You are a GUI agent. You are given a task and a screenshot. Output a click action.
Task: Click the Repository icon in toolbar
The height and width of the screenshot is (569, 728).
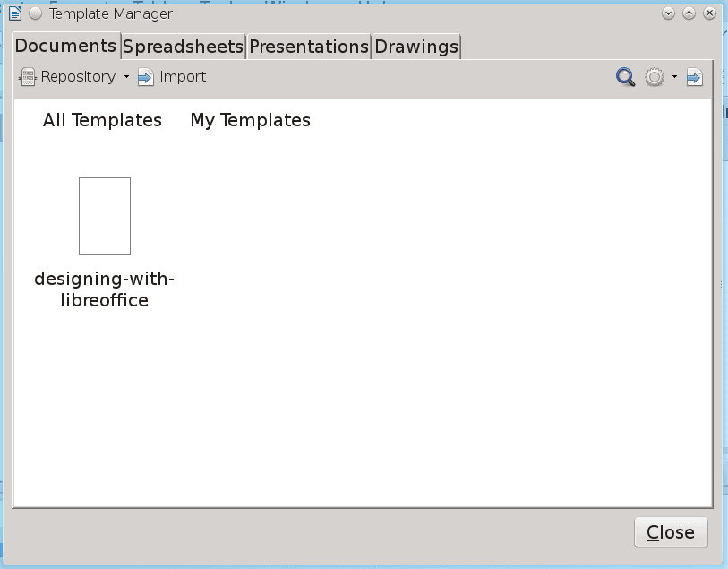(x=28, y=77)
